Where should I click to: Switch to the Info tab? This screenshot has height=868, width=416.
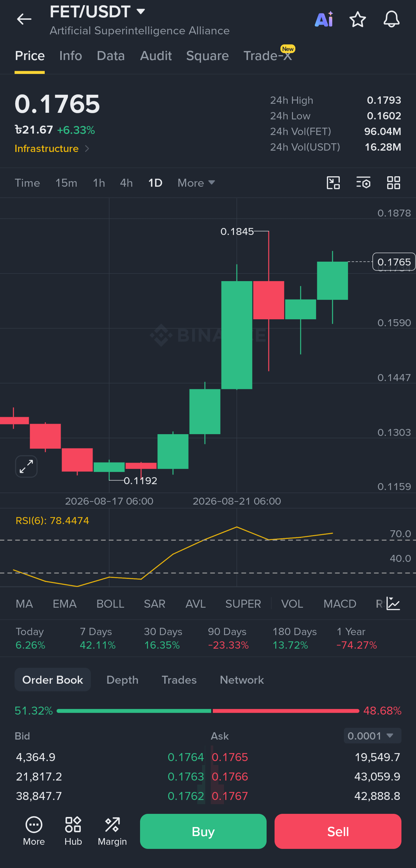tap(71, 56)
